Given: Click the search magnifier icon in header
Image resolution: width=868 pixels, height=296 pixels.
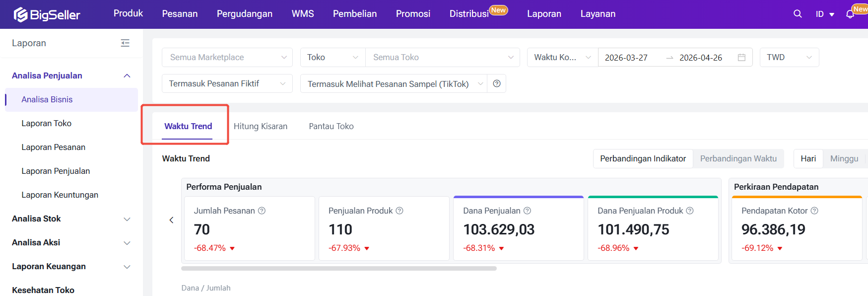Looking at the screenshot, I should pyautogui.click(x=798, y=14).
